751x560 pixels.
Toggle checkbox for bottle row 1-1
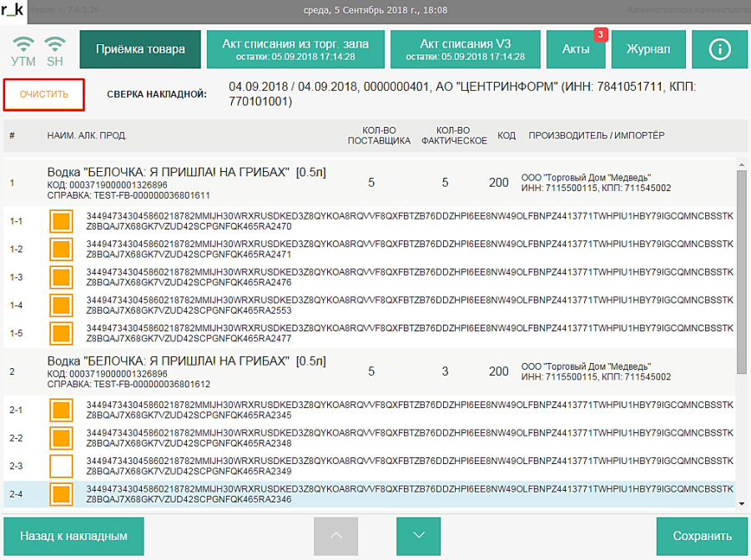coord(61,222)
